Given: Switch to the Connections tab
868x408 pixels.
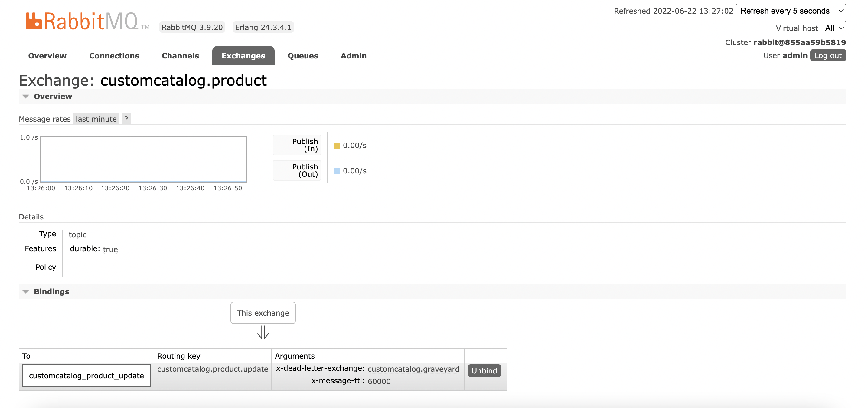Looking at the screenshot, I should (x=114, y=56).
